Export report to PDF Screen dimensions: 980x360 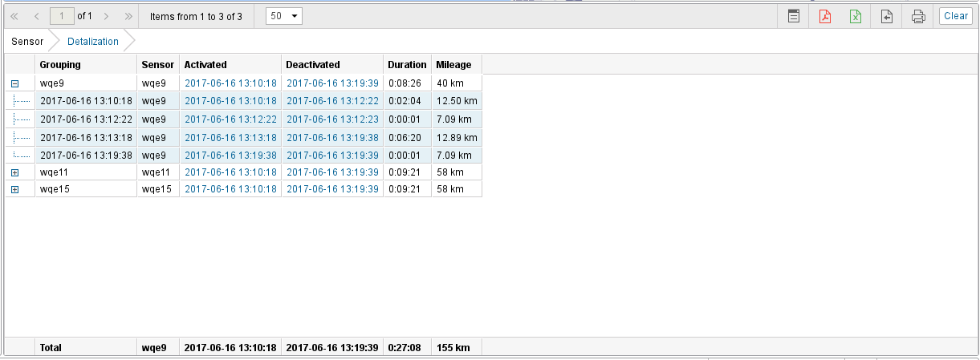[824, 16]
